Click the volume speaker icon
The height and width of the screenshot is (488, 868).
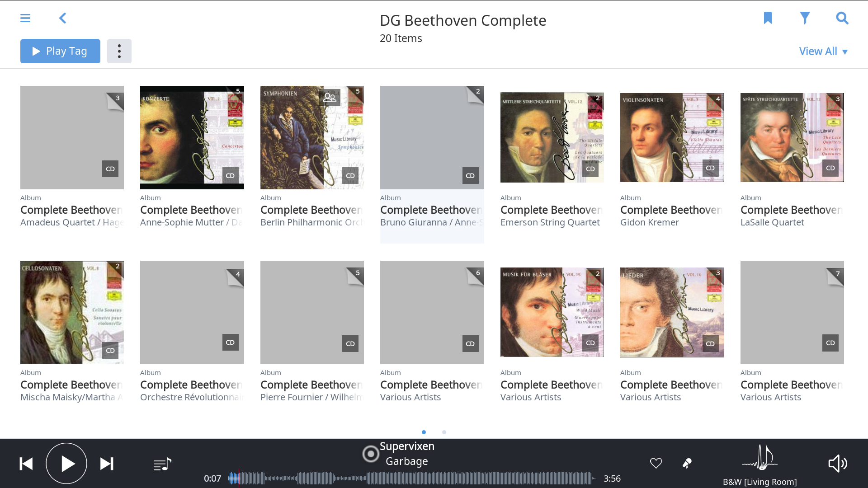(838, 464)
